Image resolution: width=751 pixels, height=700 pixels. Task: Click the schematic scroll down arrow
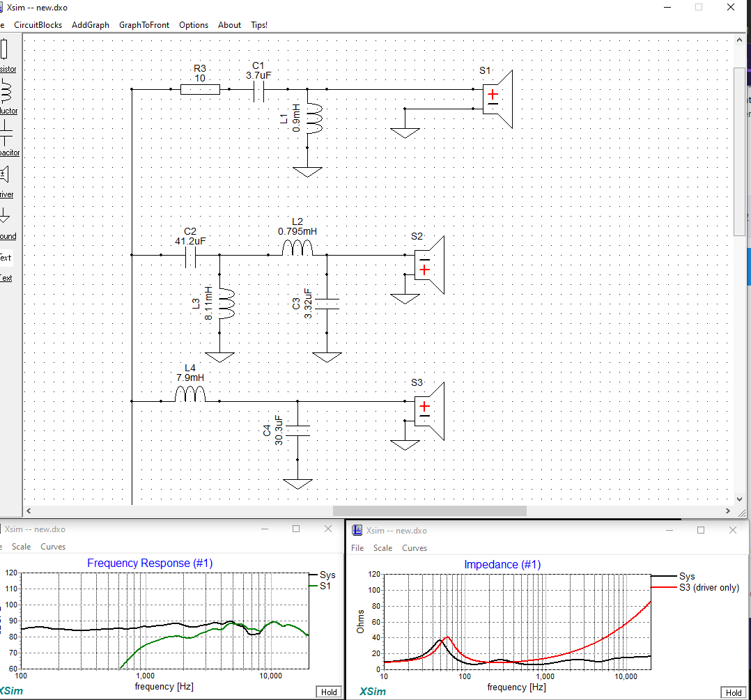740,499
